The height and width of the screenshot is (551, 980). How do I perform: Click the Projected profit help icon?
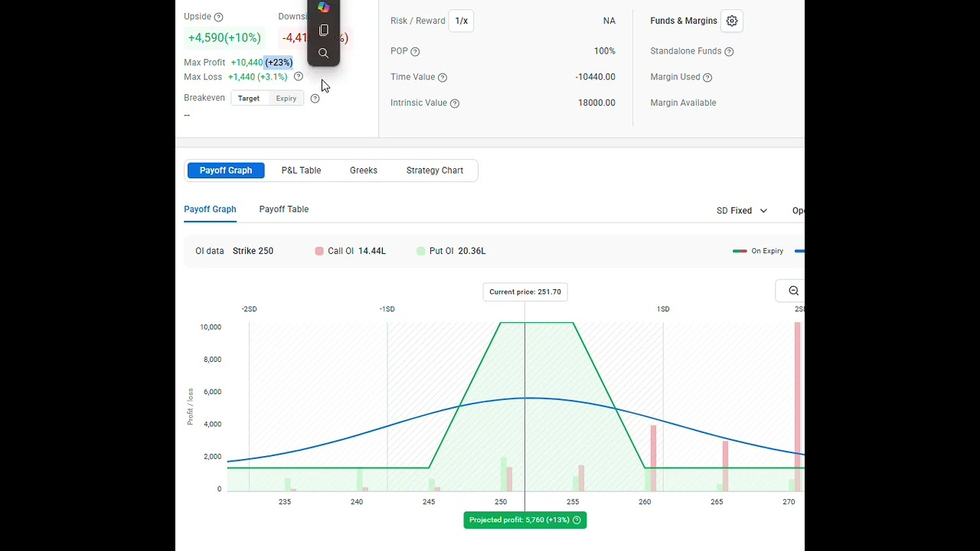point(577,520)
